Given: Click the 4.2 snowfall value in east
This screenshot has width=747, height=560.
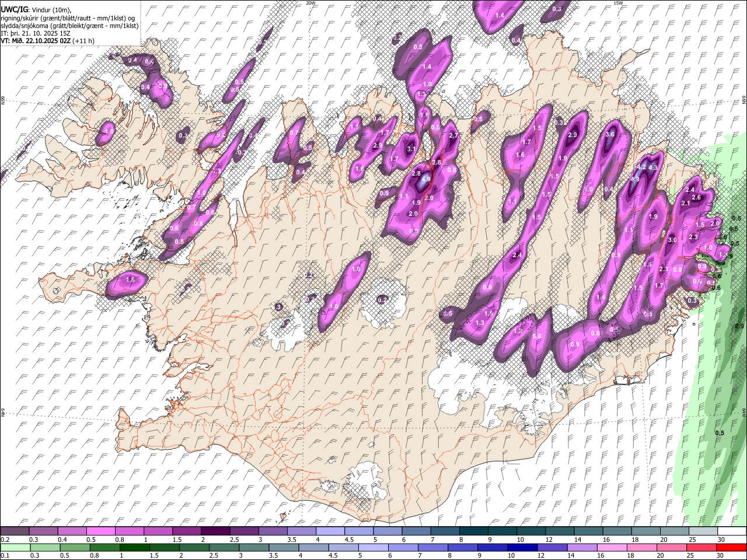Looking at the screenshot, I should point(641,167).
